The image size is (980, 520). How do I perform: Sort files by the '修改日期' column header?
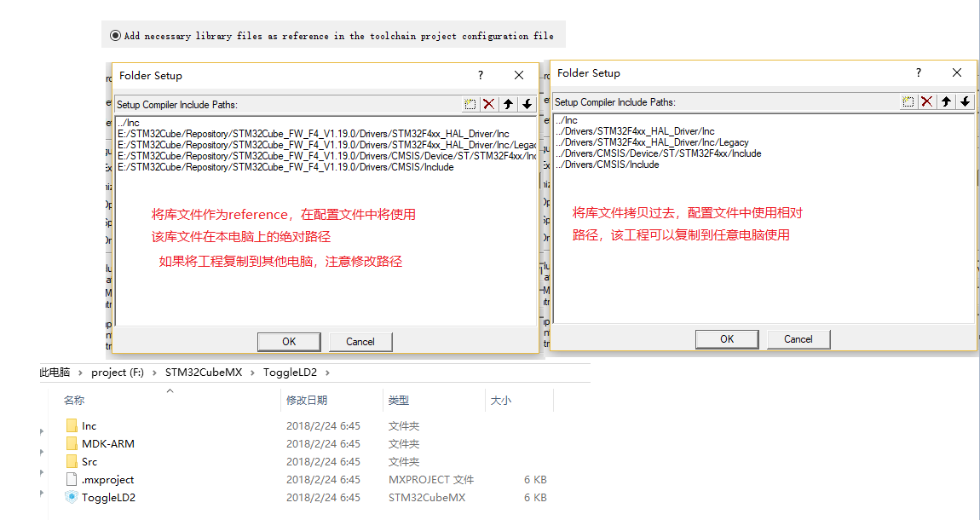(307, 401)
